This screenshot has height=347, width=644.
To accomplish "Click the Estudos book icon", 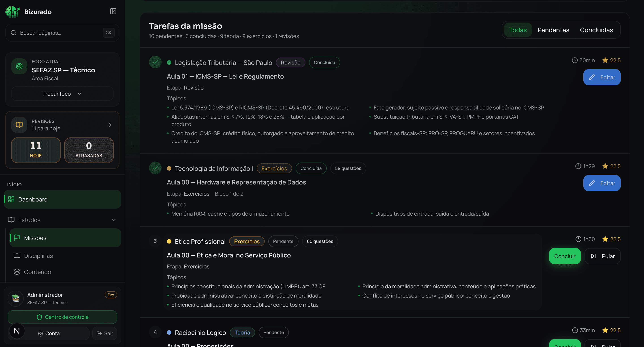I will coord(11,220).
